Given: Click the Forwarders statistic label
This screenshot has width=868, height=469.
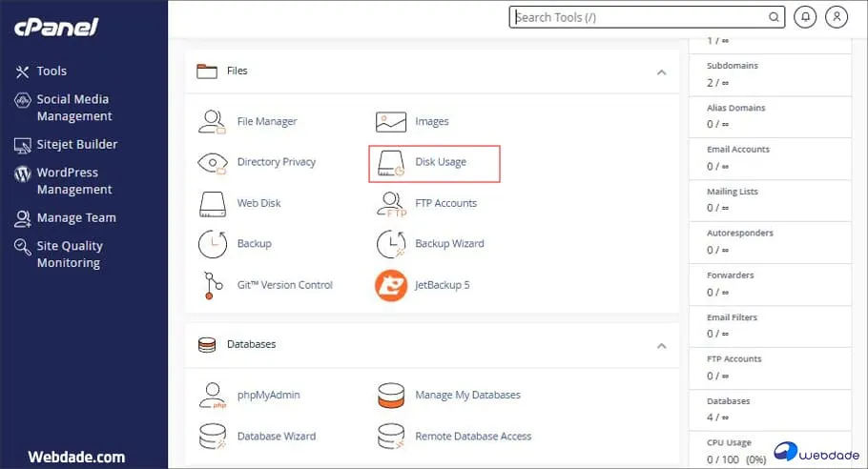Looking at the screenshot, I should pyautogui.click(x=730, y=275).
